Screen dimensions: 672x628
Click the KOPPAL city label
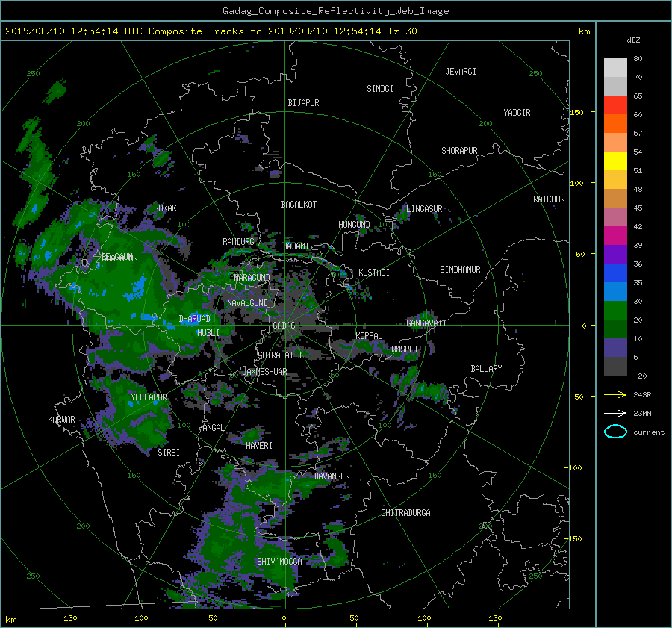click(x=369, y=335)
